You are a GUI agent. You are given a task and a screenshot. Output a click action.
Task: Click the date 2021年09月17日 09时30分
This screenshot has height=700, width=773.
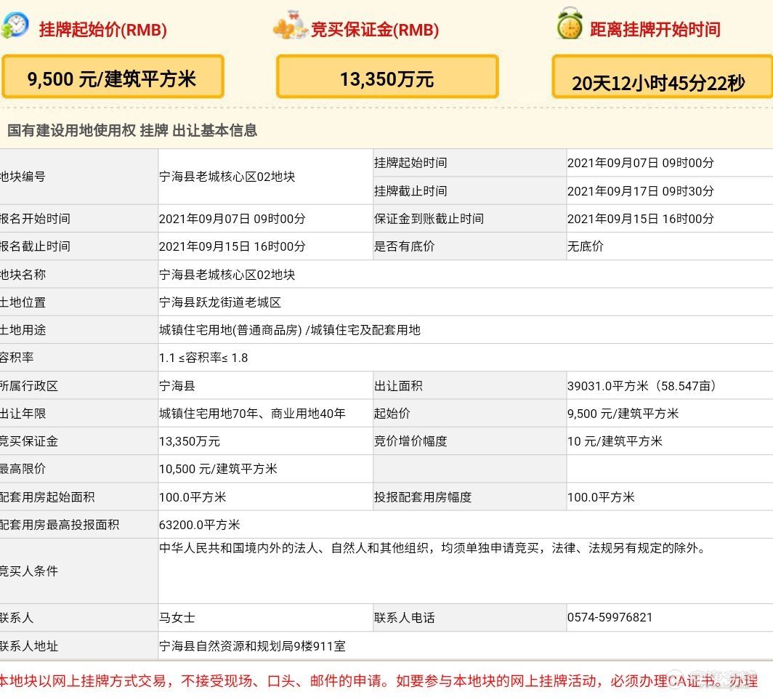pos(640,191)
